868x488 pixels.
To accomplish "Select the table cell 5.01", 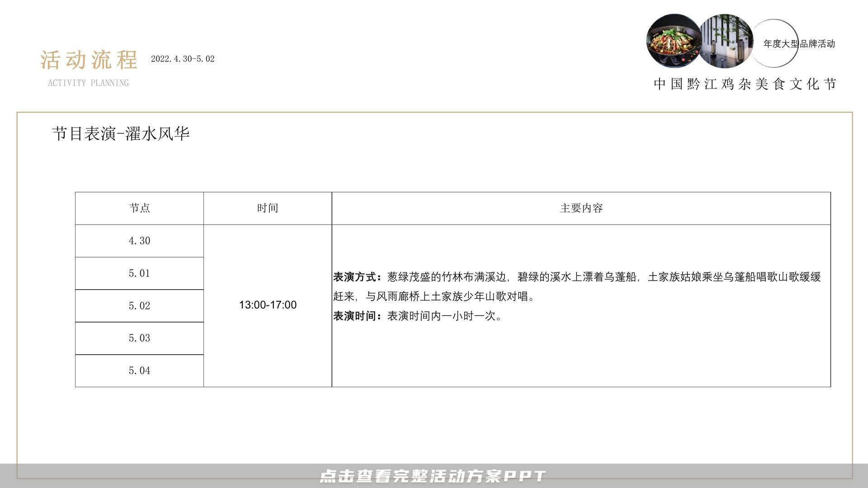I will point(139,273).
